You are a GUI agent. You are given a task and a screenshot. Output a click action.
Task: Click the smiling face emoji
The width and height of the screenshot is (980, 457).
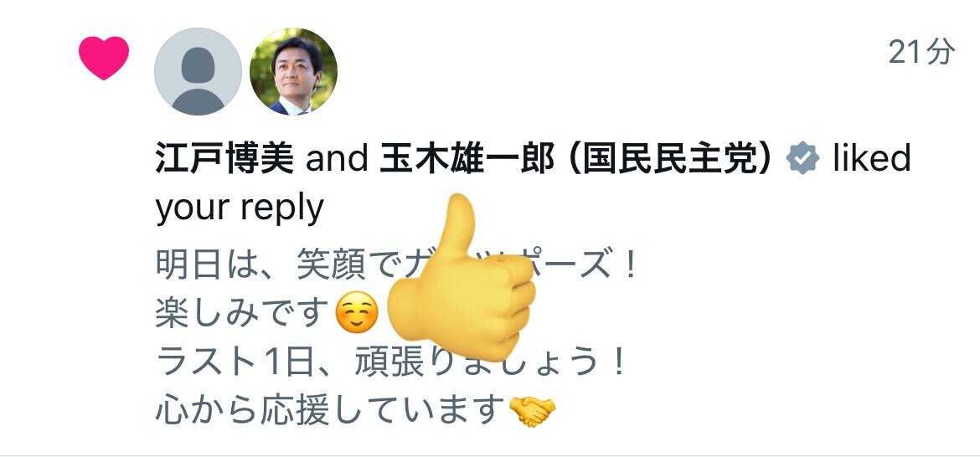(357, 312)
